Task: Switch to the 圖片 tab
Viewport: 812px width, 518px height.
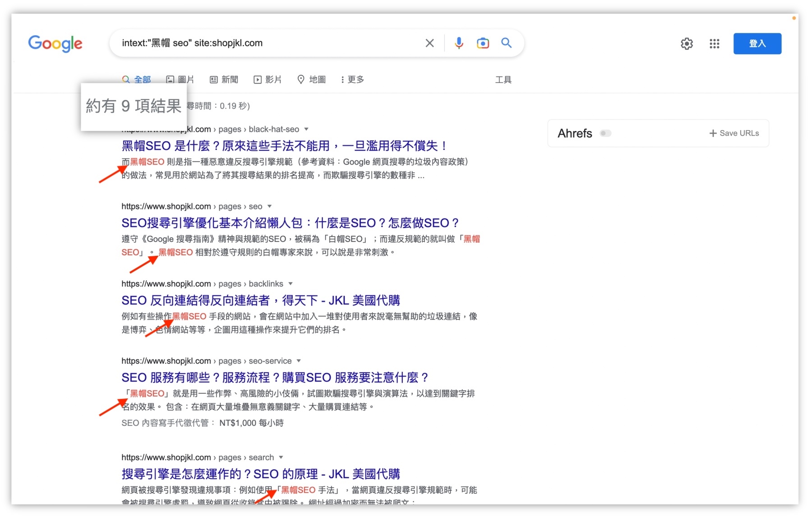Action: tap(180, 79)
